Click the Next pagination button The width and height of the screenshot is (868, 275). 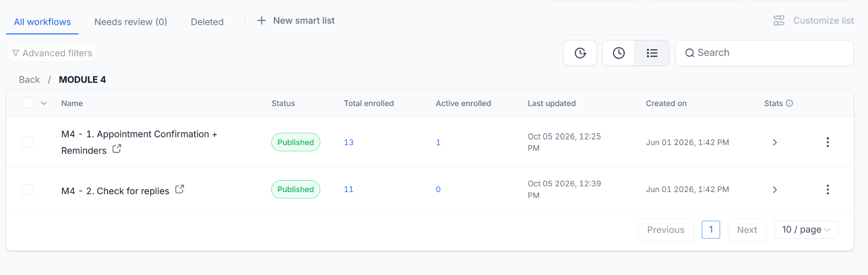pos(747,230)
